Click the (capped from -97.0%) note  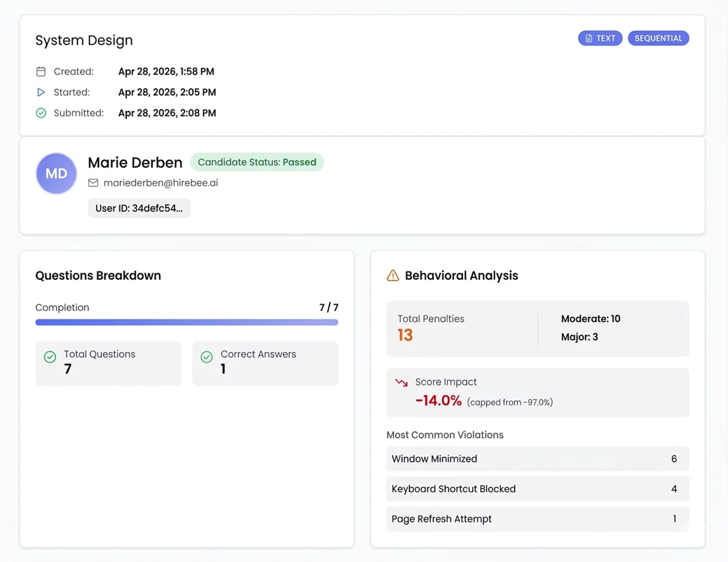pos(510,402)
